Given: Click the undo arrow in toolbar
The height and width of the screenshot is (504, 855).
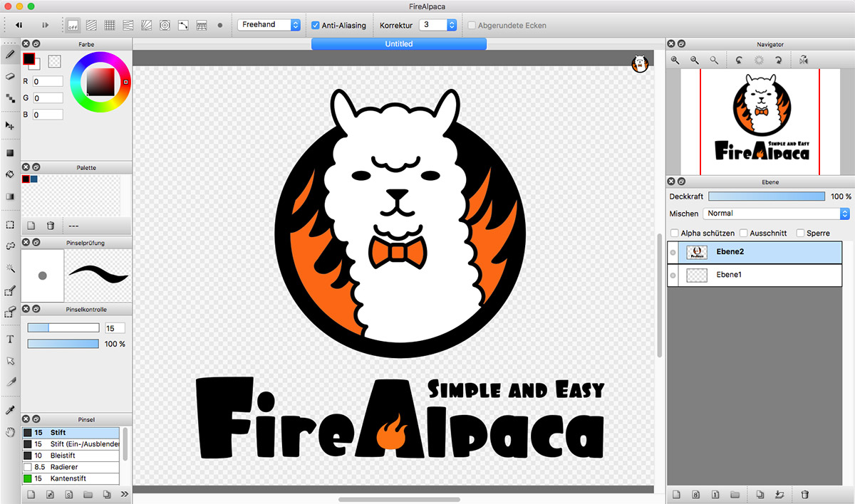Looking at the screenshot, I should pos(19,25).
